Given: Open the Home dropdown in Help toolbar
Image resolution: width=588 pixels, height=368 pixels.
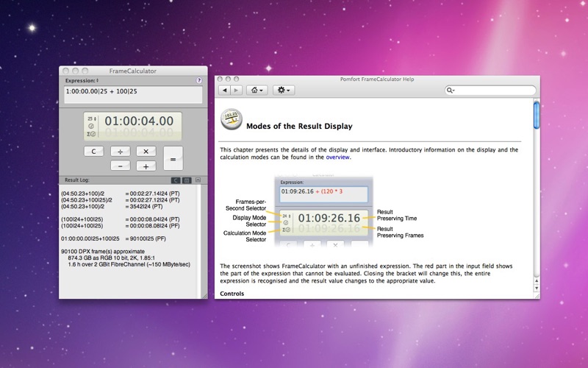Looking at the screenshot, I should pyautogui.click(x=257, y=90).
